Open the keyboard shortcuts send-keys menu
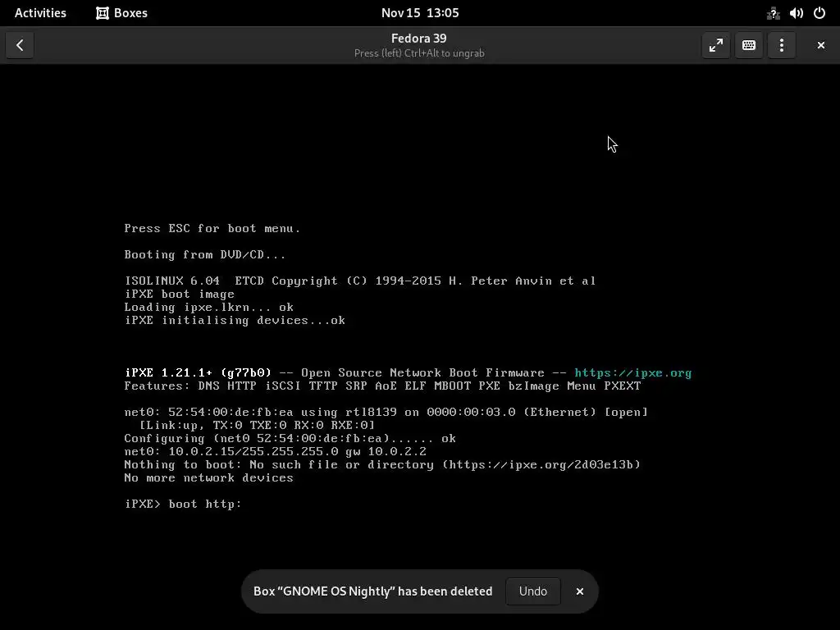Image resolution: width=840 pixels, height=630 pixels. [748, 45]
